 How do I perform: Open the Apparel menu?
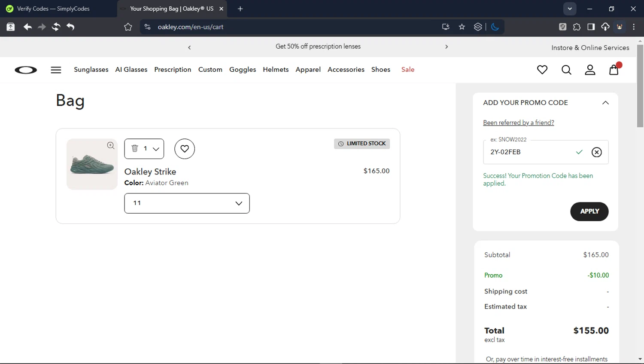click(x=308, y=70)
